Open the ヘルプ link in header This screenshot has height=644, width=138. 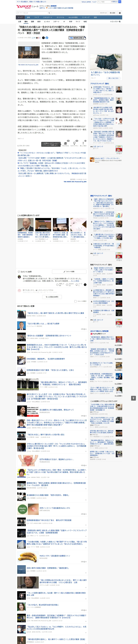(x=94, y=2)
